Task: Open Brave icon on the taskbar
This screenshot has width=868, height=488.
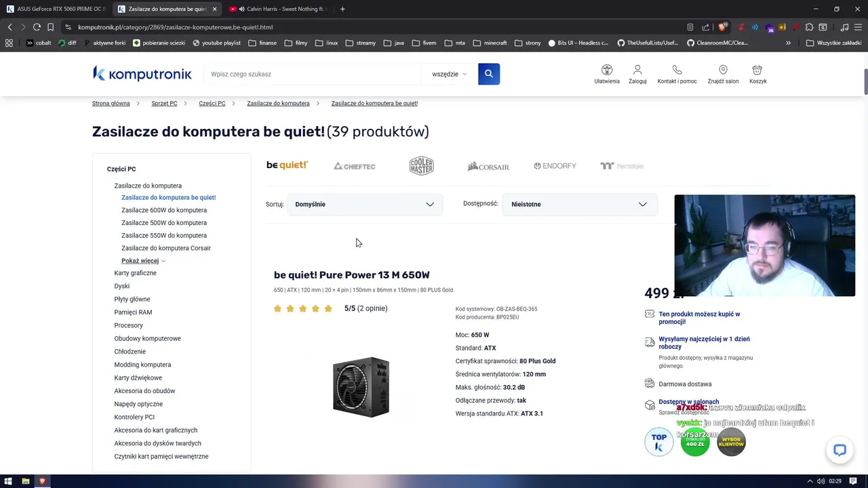Action: tap(42, 481)
